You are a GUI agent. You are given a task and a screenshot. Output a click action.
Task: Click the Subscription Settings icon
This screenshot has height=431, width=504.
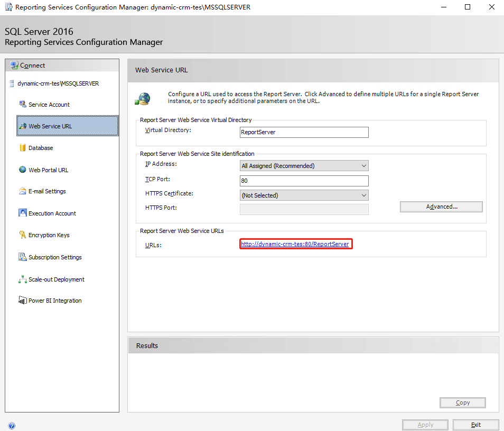coord(23,257)
